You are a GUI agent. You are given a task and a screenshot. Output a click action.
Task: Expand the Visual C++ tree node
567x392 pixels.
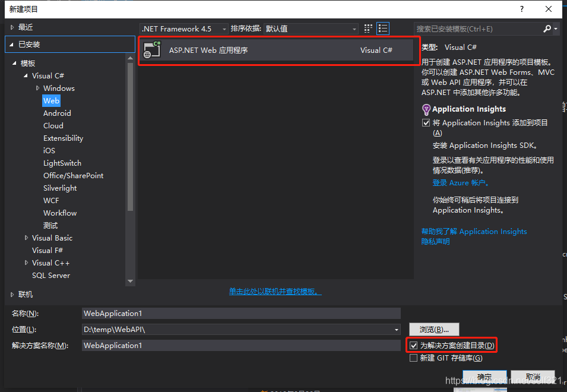click(26, 263)
